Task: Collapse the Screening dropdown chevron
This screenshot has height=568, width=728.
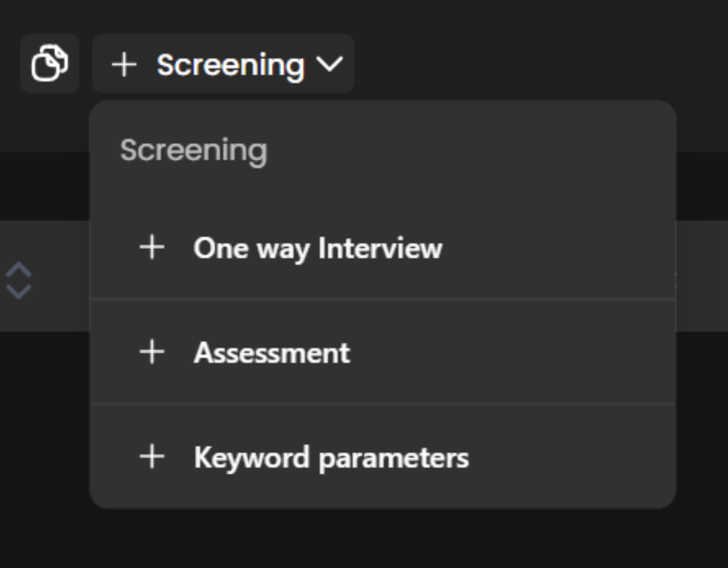Action: click(x=329, y=64)
